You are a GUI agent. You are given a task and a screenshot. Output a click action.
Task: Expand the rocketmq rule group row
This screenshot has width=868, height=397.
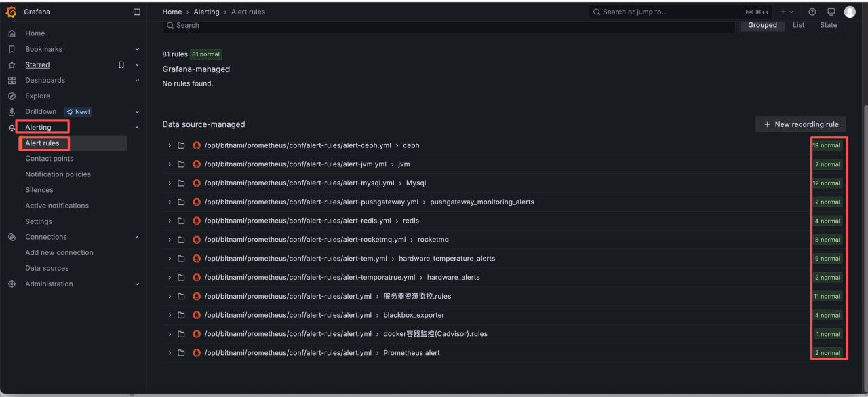coord(169,240)
